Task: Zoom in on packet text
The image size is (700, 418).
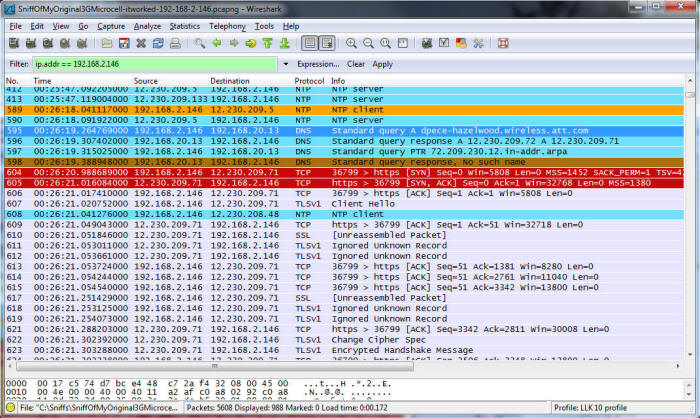Action: [351, 43]
